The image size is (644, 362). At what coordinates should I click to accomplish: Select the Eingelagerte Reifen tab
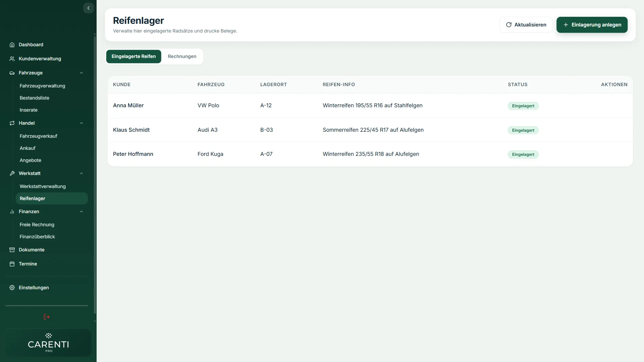[133, 56]
